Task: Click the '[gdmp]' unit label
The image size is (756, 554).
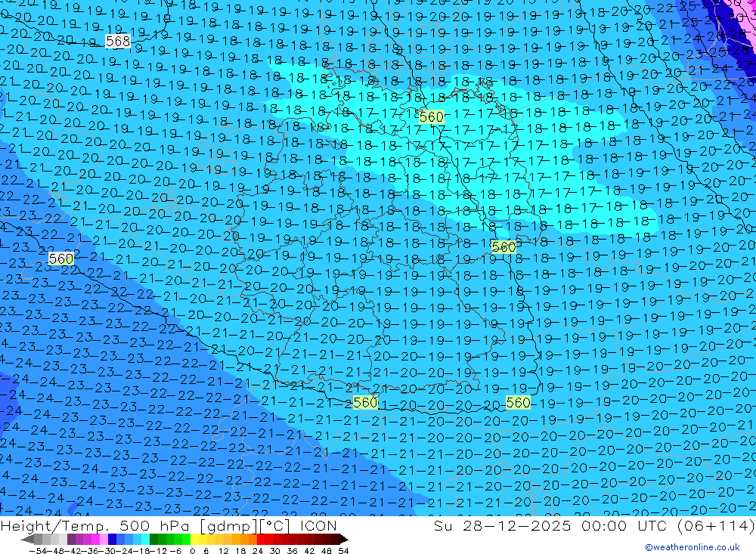Action: [x=227, y=526]
